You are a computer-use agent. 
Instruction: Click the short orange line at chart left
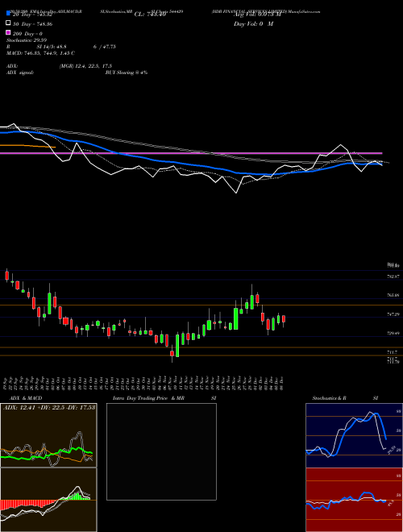point(27,146)
